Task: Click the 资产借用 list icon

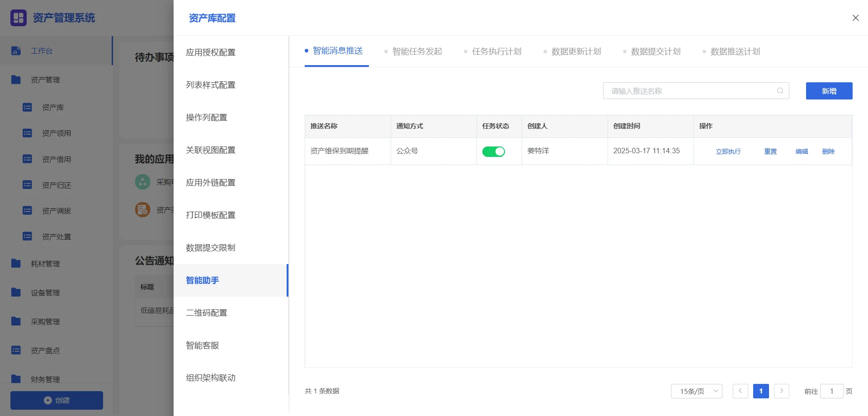Action: pyautogui.click(x=27, y=159)
